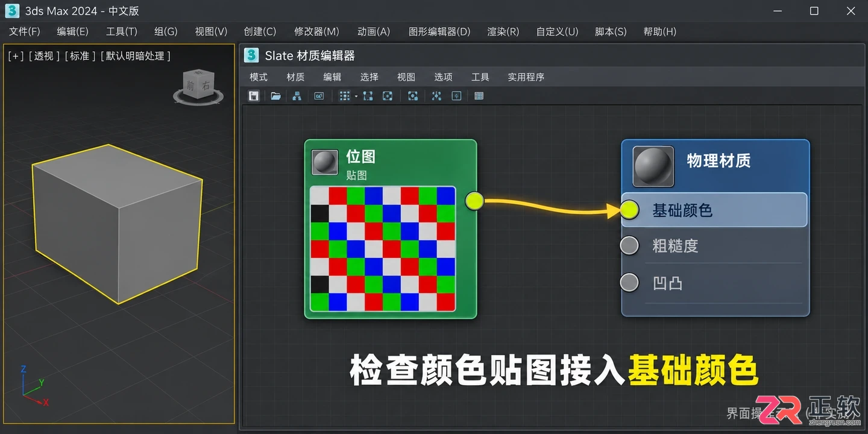Click the 凹凸 slot label
Viewport: 868px width, 434px height.
[x=667, y=283]
